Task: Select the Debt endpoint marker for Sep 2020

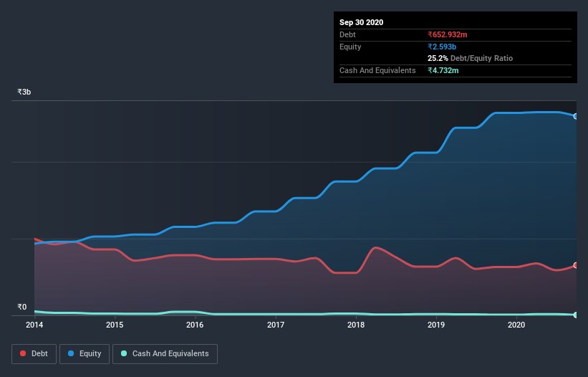Action: point(576,265)
